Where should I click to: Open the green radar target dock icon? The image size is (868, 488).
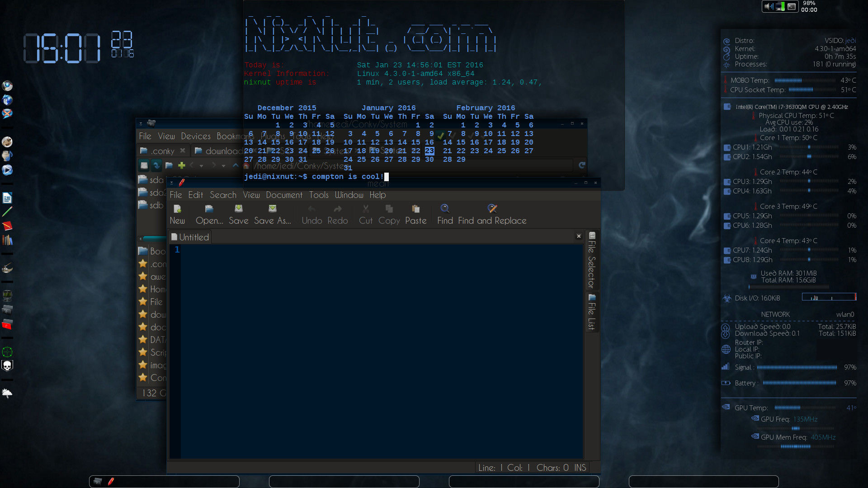tap(7, 352)
